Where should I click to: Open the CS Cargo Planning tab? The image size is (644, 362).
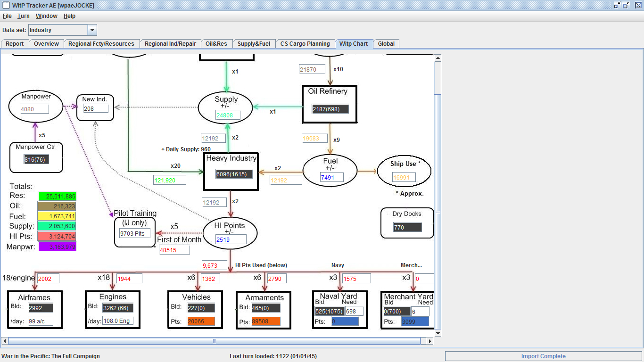point(305,44)
